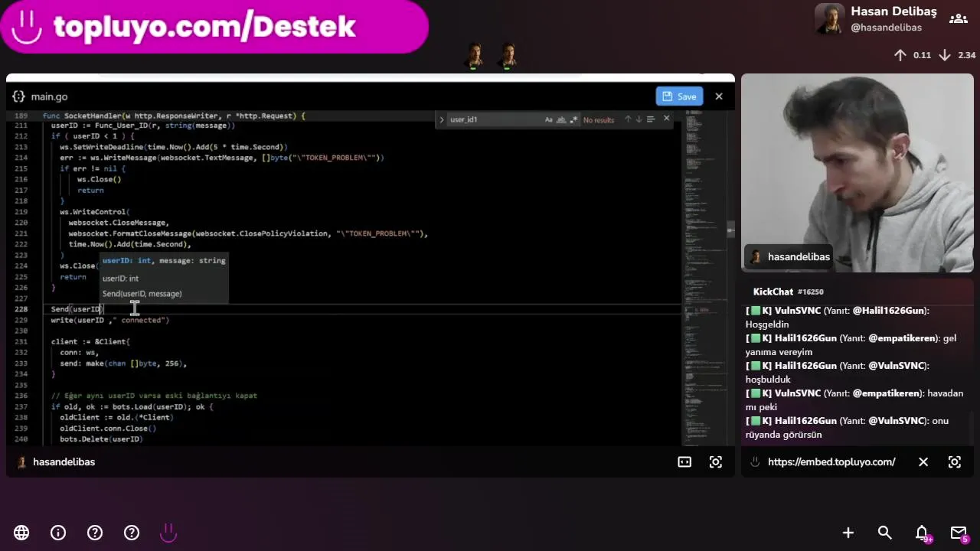Image resolution: width=980 pixels, height=551 pixels.
Task: Click KickChat header title
Action: click(773, 292)
